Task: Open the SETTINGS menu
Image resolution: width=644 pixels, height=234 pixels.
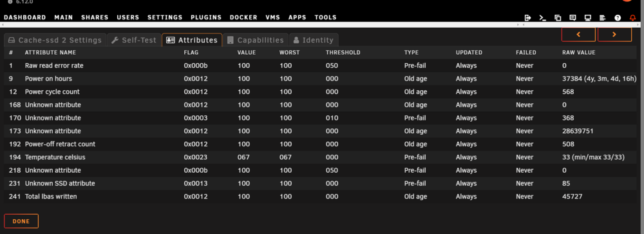Action: click(x=165, y=17)
